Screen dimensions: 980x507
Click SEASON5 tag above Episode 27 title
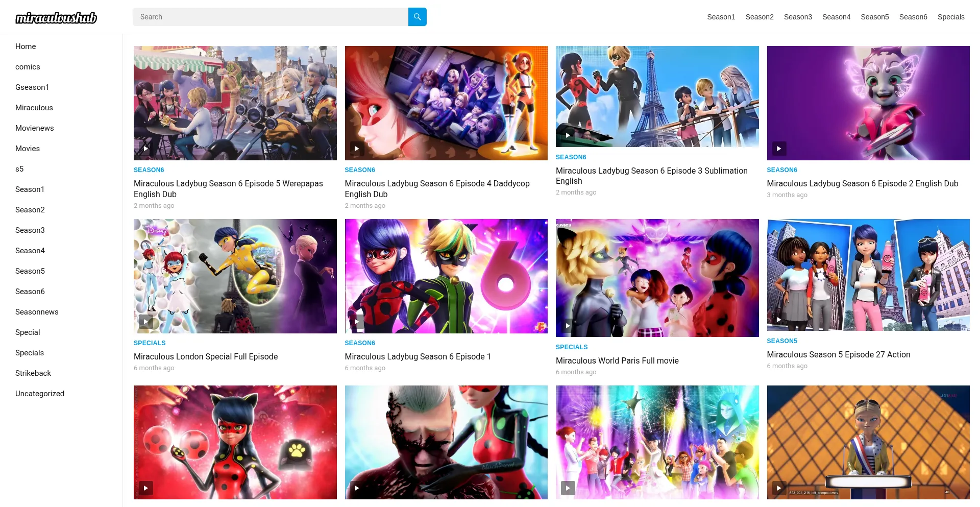(x=782, y=341)
